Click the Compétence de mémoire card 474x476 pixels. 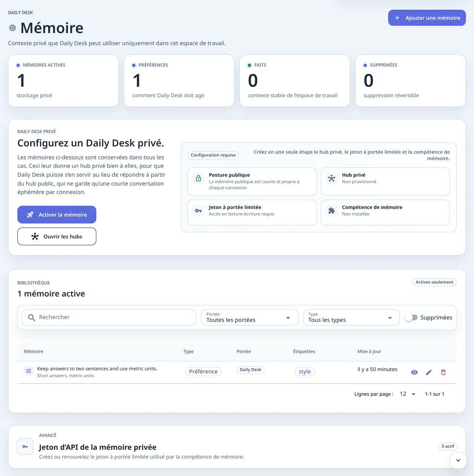coord(385,213)
